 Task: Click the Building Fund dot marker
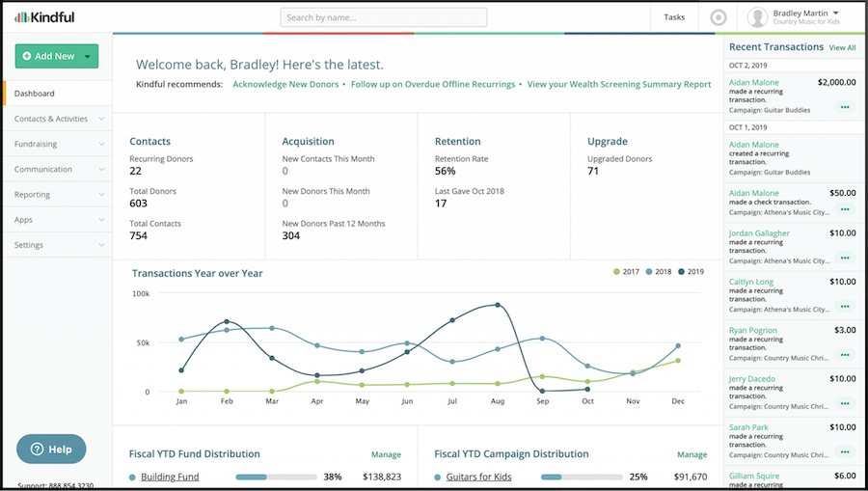[x=132, y=477]
